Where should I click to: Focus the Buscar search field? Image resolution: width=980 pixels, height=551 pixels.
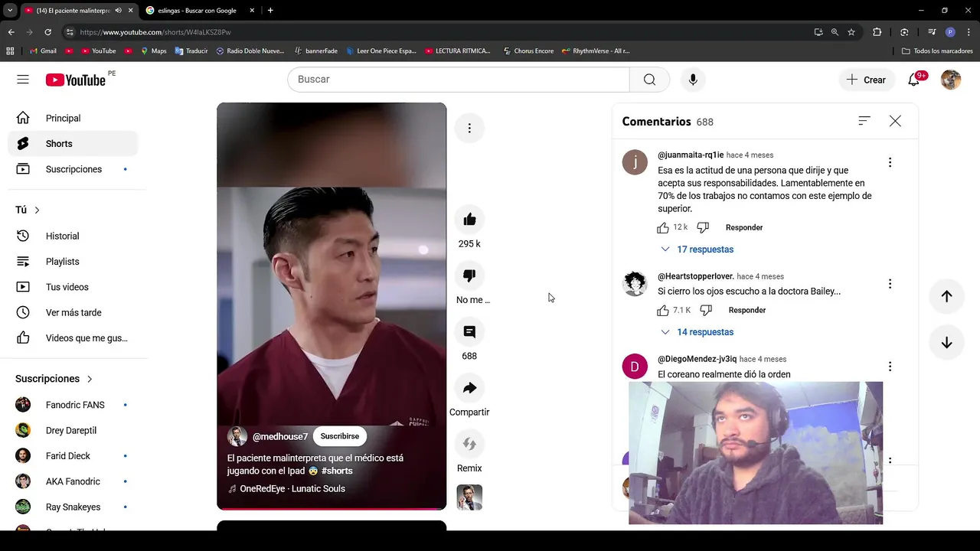click(x=458, y=80)
